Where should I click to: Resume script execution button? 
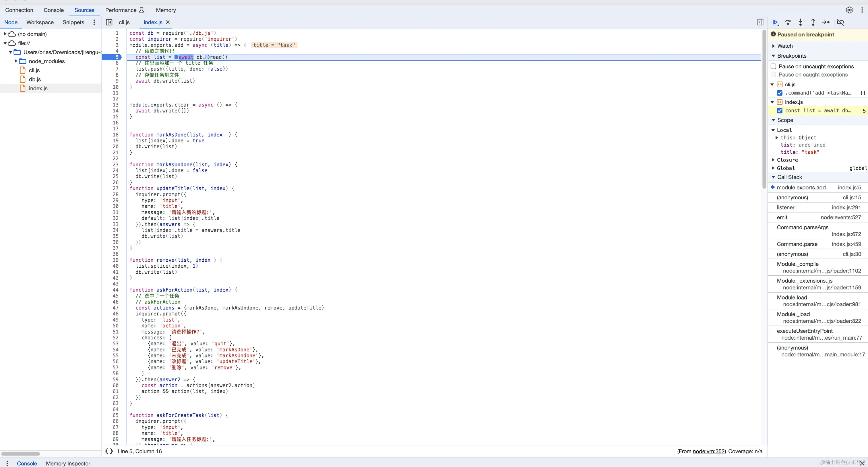coord(775,22)
